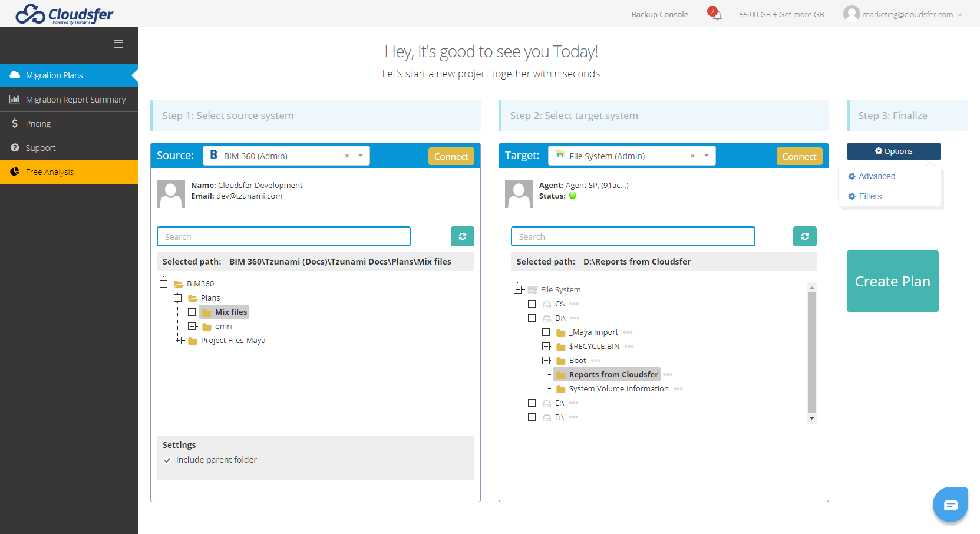
Task: Open the Advanced options entry
Action: pyautogui.click(x=872, y=176)
